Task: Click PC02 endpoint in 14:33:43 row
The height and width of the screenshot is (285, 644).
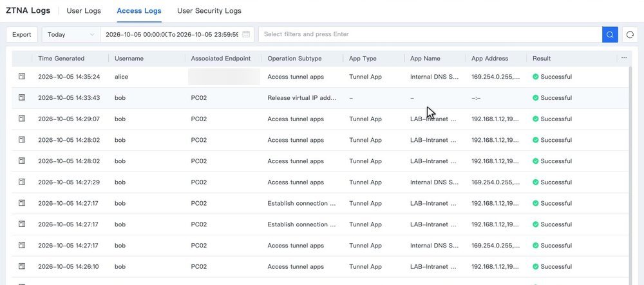Action: tap(199, 98)
